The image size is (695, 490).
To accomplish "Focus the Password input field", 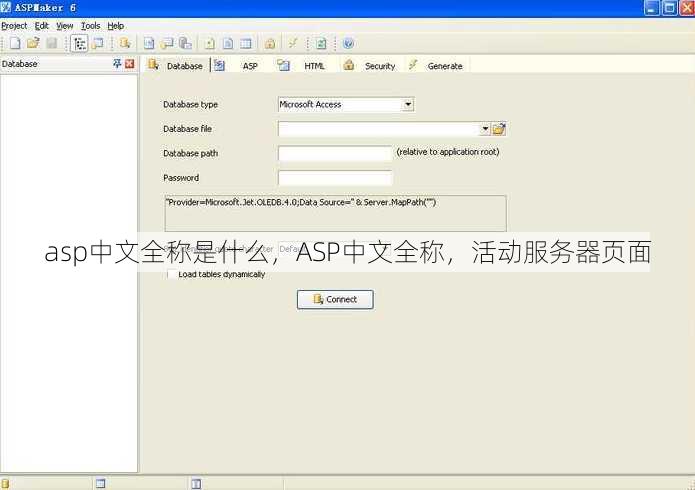I will click(335, 178).
